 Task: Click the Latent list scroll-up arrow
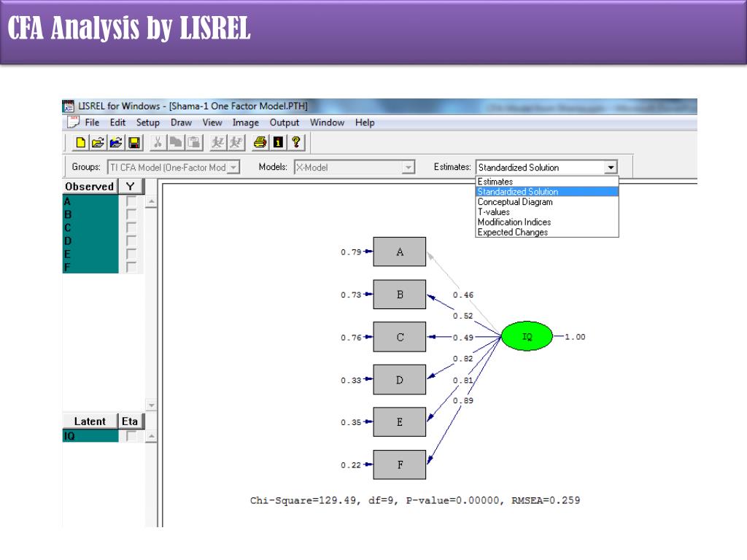[151, 436]
